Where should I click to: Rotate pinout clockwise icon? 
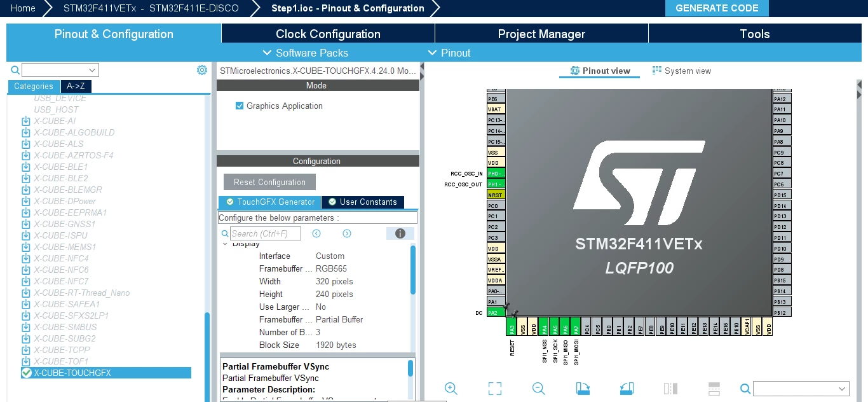pyautogui.click(x=583, y=389)
